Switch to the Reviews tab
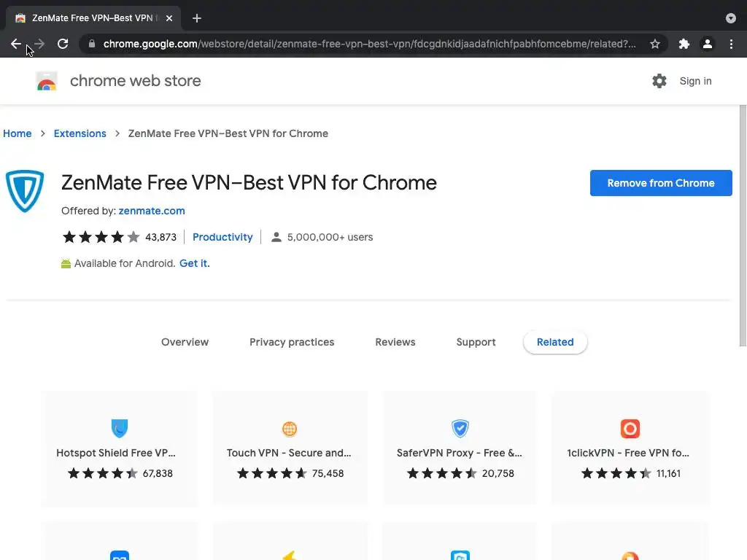This screenshot has height=560, width=747. click(x=395, y=342)
